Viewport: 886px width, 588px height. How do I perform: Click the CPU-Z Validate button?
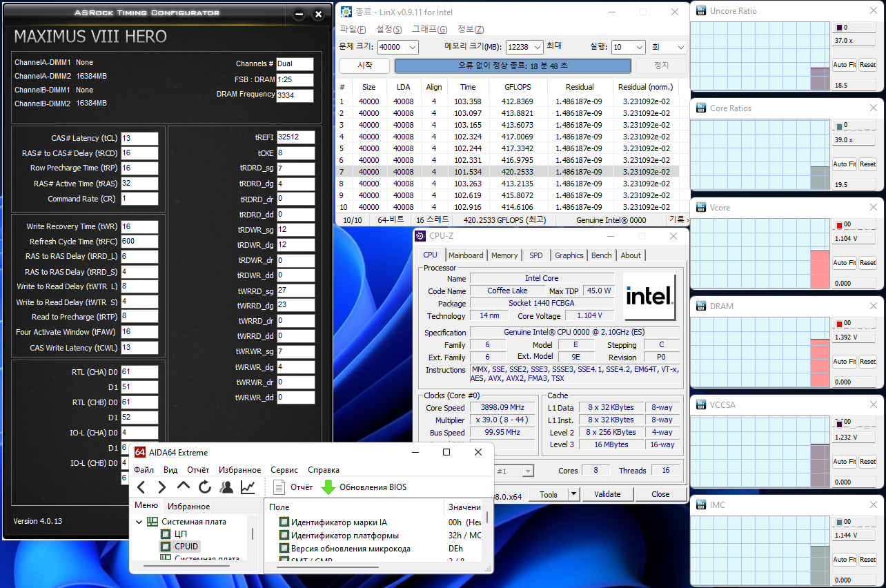click(607, 494)
